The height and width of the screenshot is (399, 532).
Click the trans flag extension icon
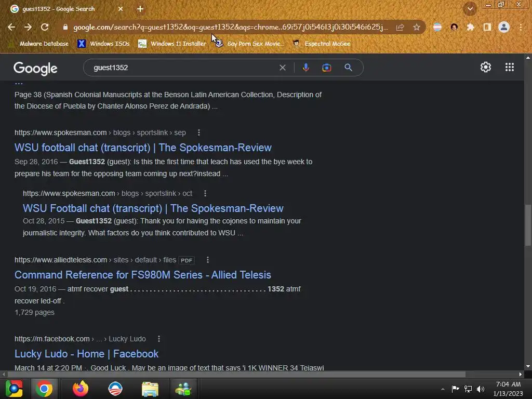[437, 27]
